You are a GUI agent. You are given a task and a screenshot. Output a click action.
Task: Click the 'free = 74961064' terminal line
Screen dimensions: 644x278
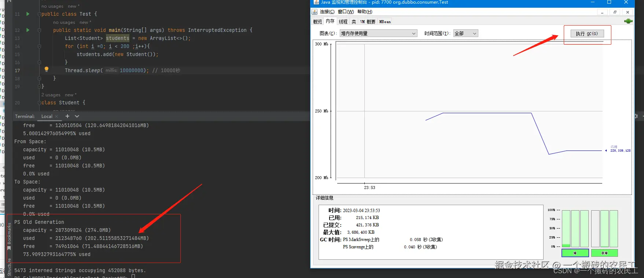coord(83,246)
